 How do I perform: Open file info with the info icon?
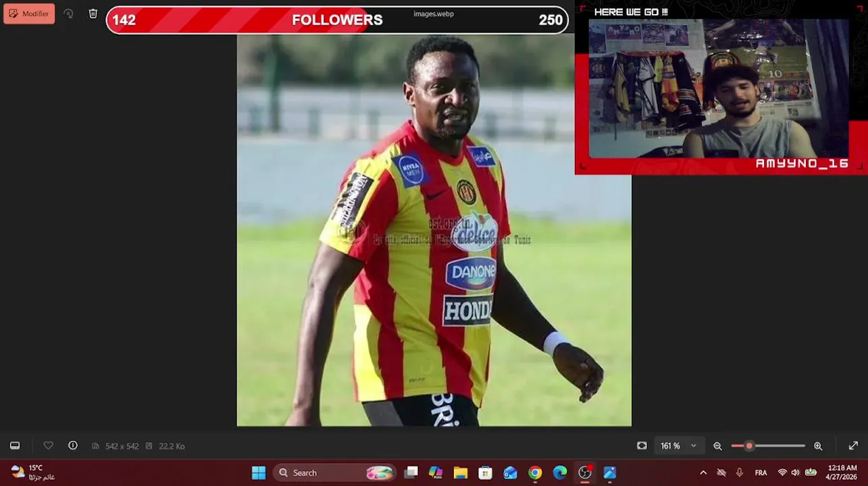coord(73,446)
